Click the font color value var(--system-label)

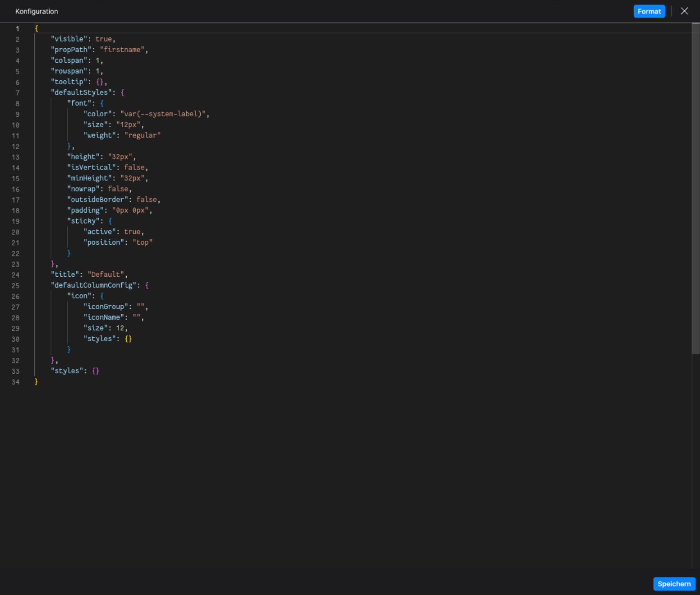pos(164,114)
